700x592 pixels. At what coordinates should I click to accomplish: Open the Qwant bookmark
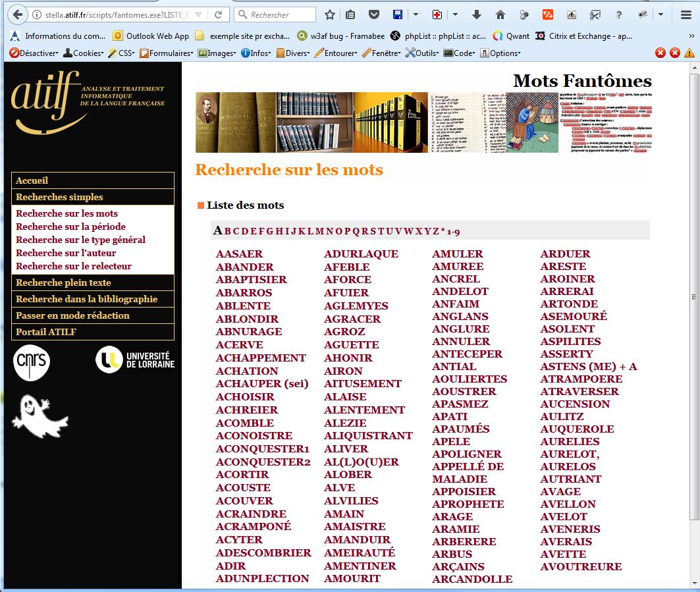(x=511, y=36)
